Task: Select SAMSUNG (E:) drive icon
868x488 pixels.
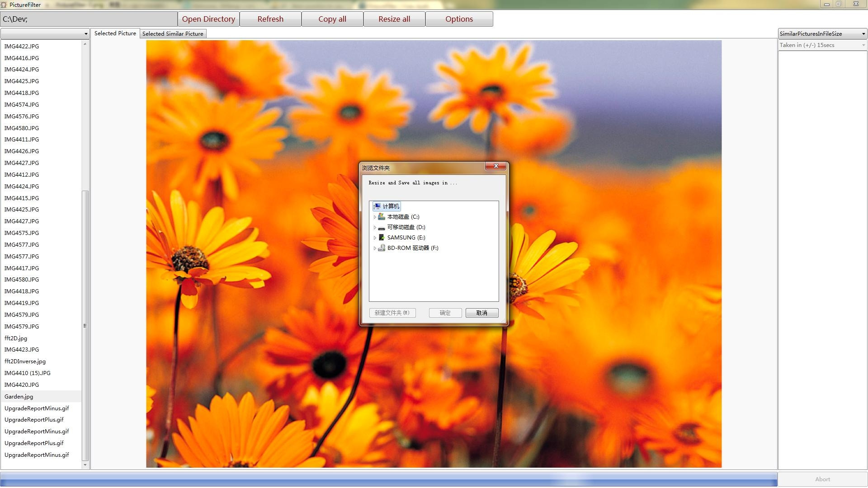Action: click(x=382, y=238)
